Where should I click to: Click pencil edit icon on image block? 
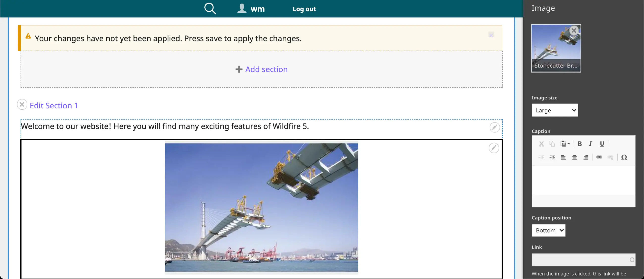coord(494,148)
